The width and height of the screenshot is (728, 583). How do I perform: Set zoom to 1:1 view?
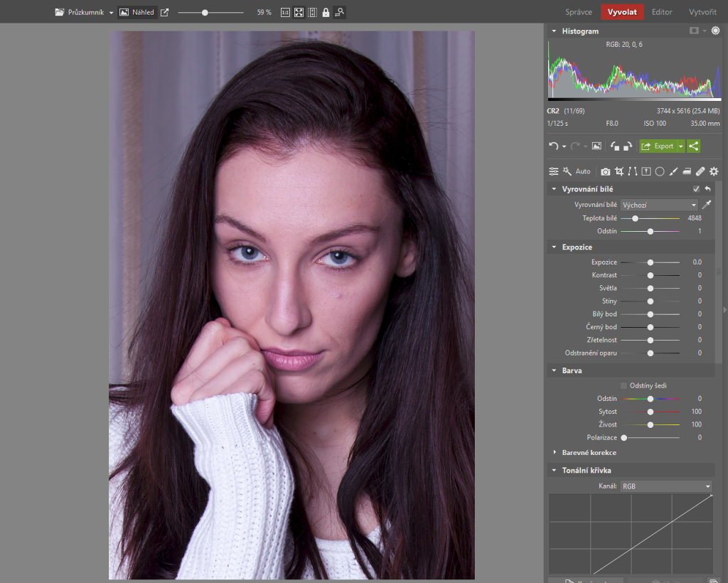pos(285,12)
